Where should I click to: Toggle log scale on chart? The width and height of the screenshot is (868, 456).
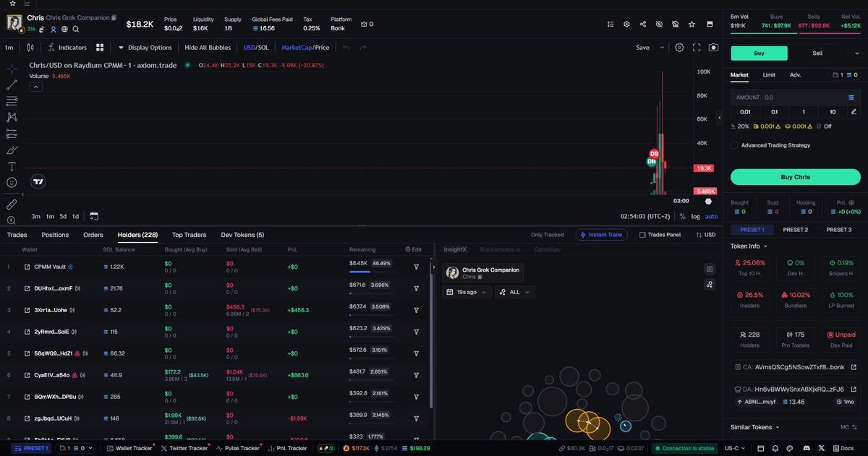[695, 216]
